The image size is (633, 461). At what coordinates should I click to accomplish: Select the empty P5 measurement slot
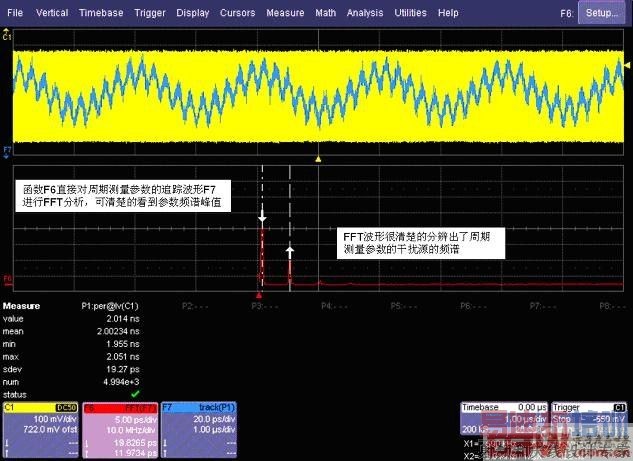404,306
